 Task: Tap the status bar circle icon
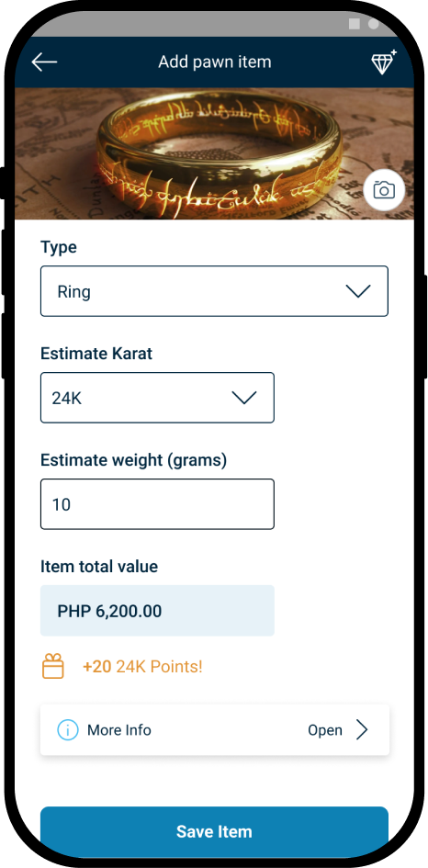pyautogui.click(x=374, y=24)
